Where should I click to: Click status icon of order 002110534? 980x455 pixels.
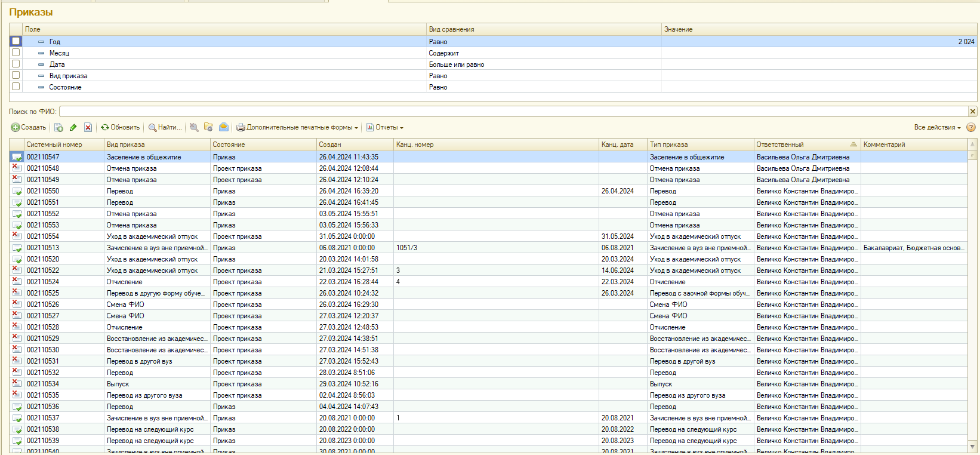point(17,384)
